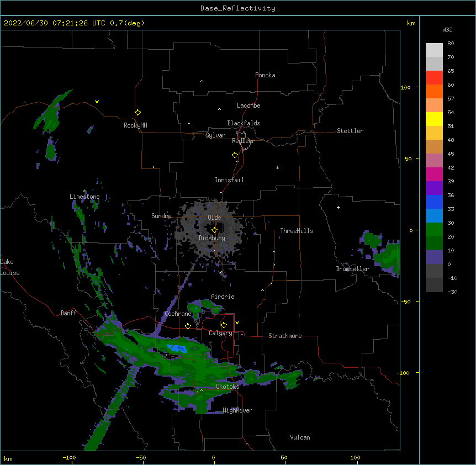Click the Vulcan label

(300, 437)
